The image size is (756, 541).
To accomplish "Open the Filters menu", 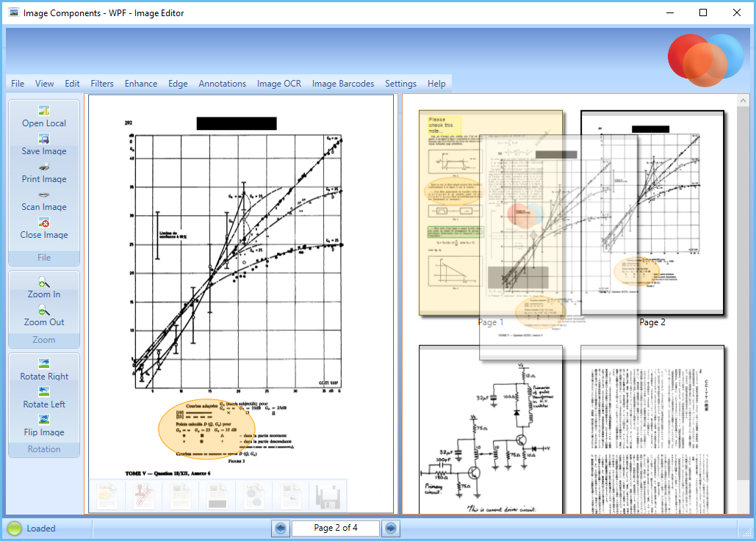I will (102, 84).
